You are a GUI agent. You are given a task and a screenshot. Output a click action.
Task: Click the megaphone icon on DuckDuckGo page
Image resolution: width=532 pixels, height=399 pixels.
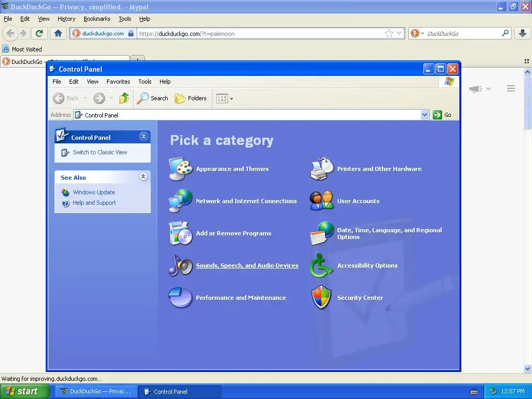(x=476, y=89)
